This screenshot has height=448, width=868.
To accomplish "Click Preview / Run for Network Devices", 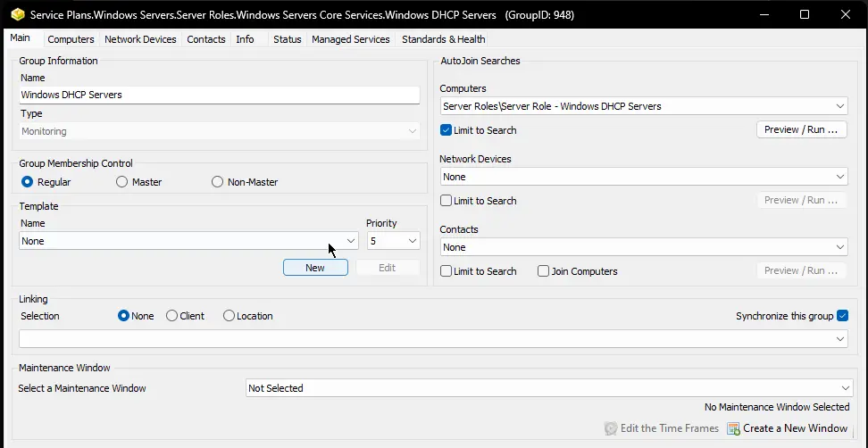I will tap(802, 200).
